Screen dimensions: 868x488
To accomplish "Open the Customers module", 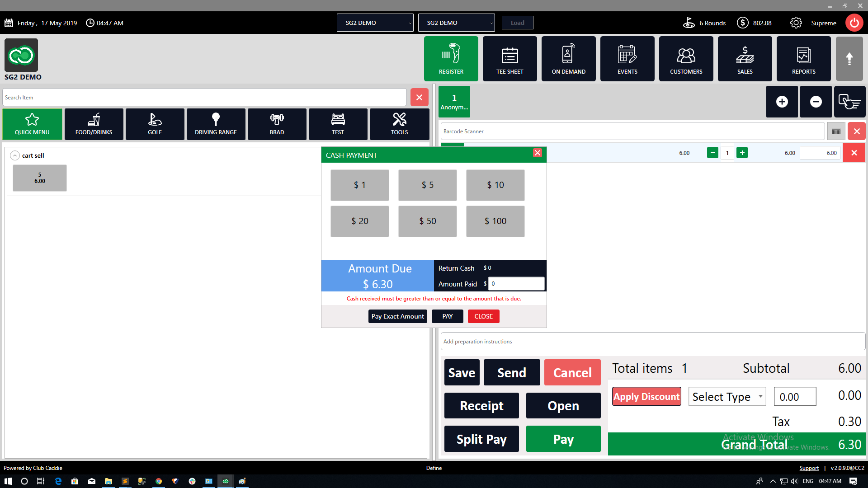I will coord(686,59).
